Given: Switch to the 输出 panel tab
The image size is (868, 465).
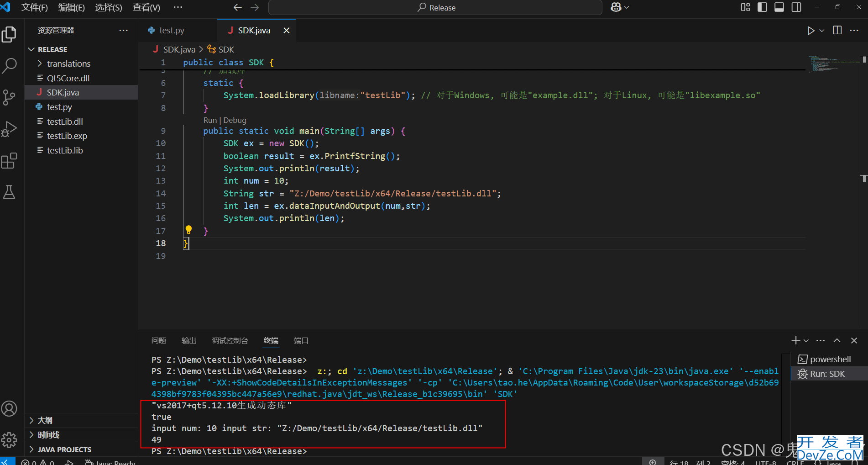Looking at the screenshot, I should (x=189, y=341).
